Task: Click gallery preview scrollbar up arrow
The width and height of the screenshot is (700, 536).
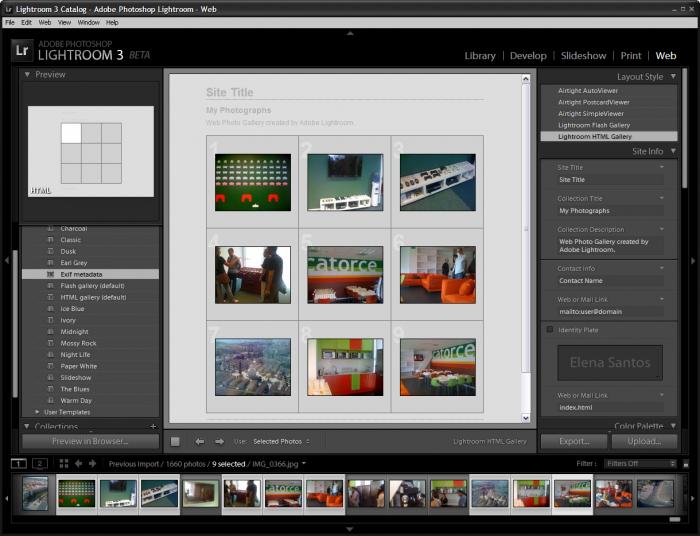Action: point(525,79)
